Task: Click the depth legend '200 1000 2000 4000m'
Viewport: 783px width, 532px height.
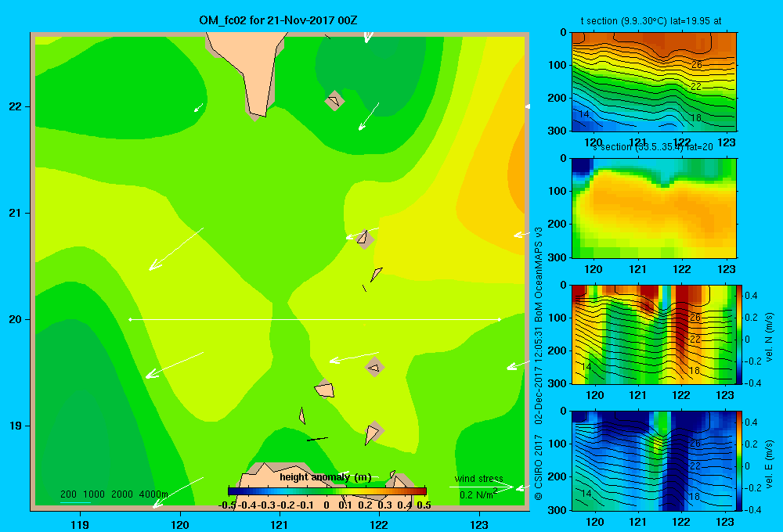Action: 114,494
